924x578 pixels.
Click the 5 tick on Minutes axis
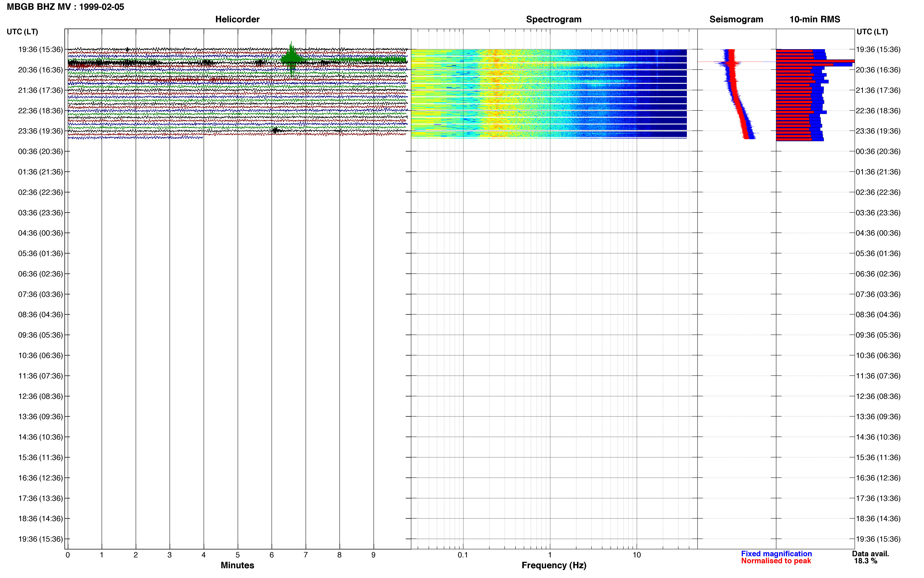coord(238,555)
